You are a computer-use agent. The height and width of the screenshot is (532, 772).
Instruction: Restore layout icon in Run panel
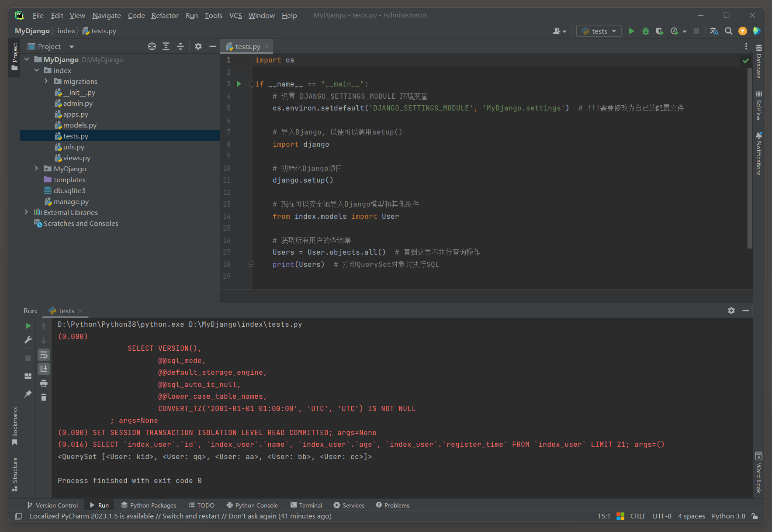click(28, 376)
